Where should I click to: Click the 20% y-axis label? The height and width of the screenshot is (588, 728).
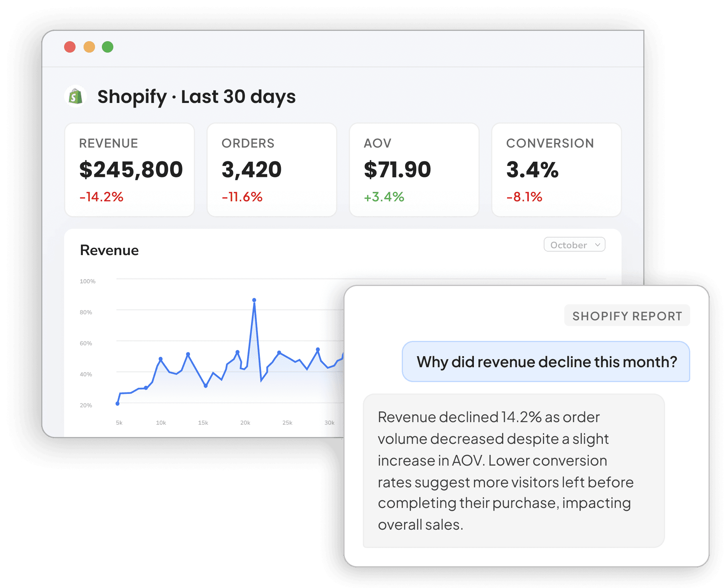click(x=86, y=405)
